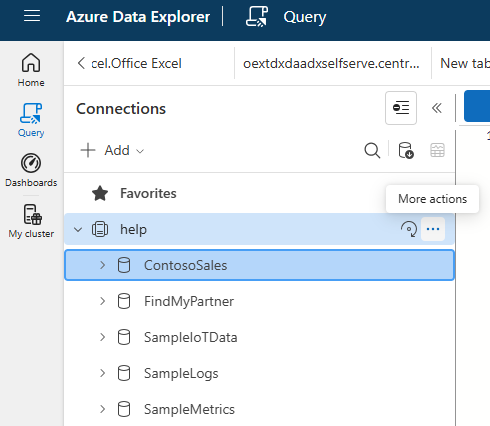Select the ContosoSales tree row
The height and width of the screenshot is (426, 490).
coord(259,265)
